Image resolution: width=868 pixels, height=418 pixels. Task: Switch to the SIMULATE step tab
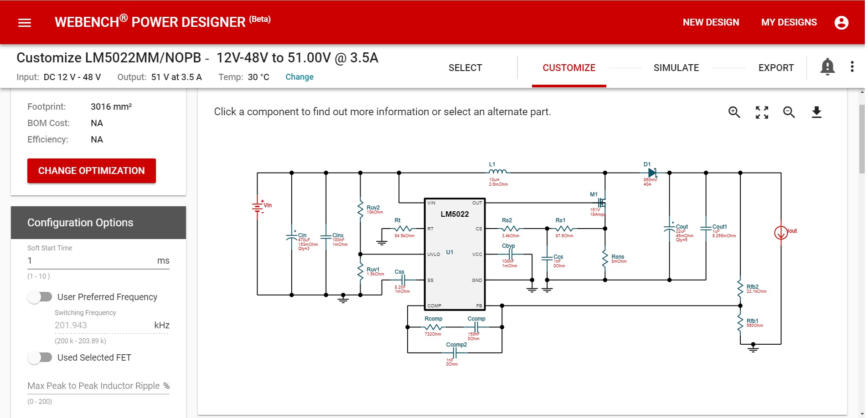[676, 68]
